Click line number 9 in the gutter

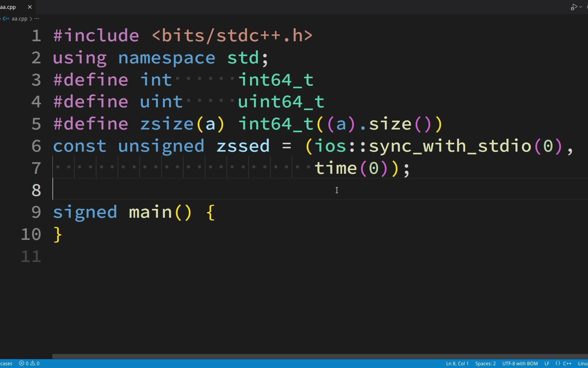pyautogui.click(x=36, y=212)
